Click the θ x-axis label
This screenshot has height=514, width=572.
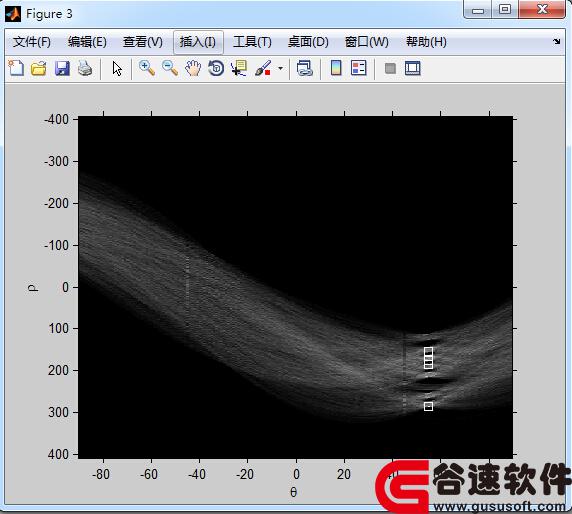[x=293, y=492]
